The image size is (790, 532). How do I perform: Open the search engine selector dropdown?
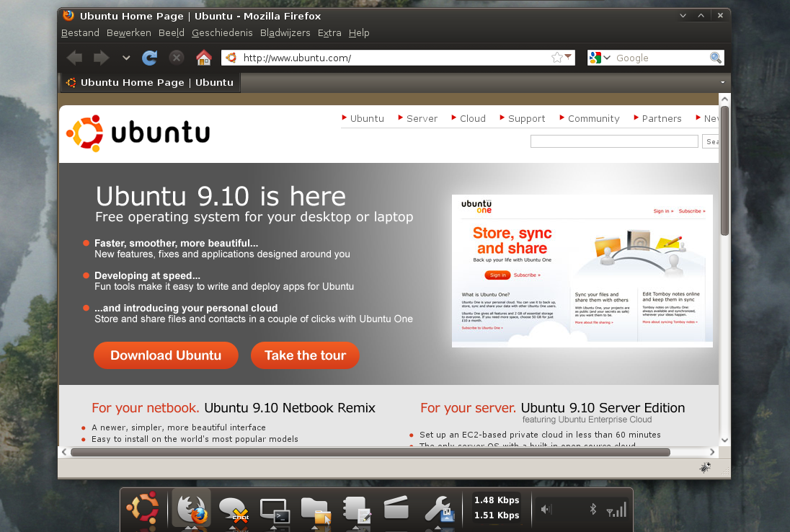tap(600, 58)
